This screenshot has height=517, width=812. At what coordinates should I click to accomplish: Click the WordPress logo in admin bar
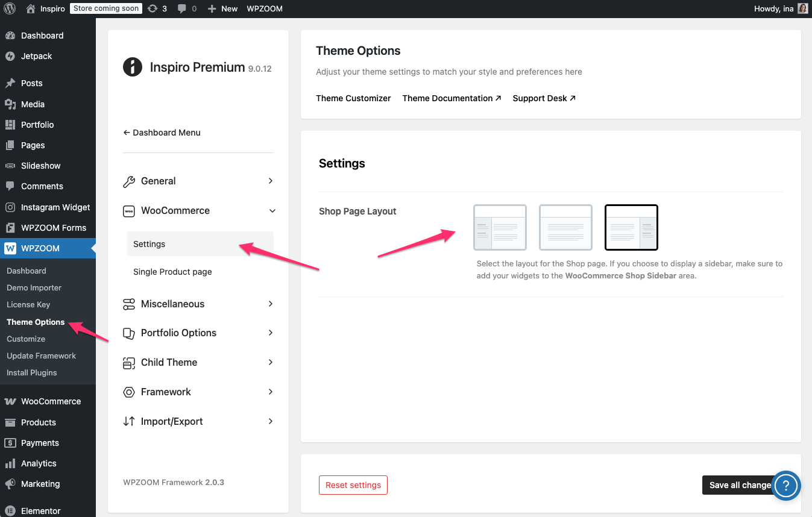tap(10, 8)
